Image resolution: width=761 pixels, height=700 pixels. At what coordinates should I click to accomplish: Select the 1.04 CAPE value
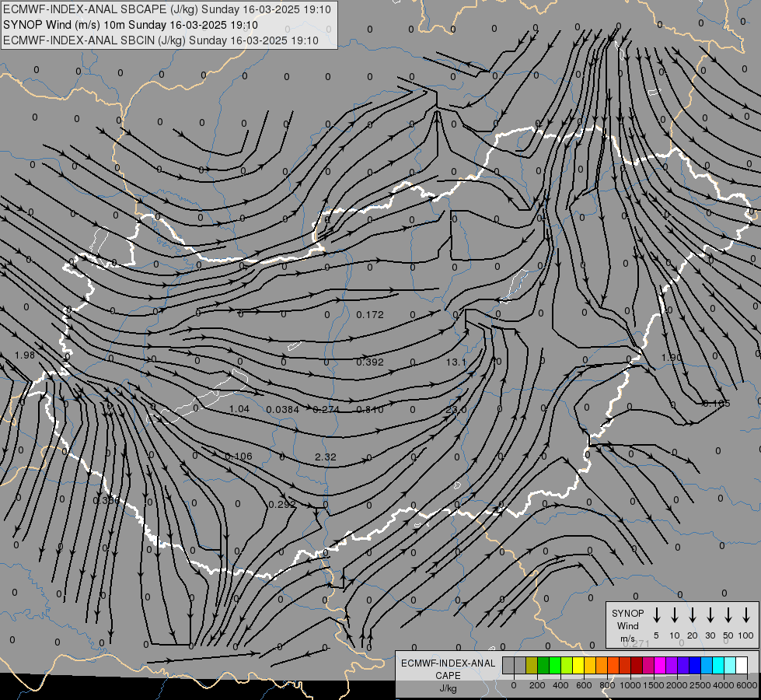(x=239, y=409)
